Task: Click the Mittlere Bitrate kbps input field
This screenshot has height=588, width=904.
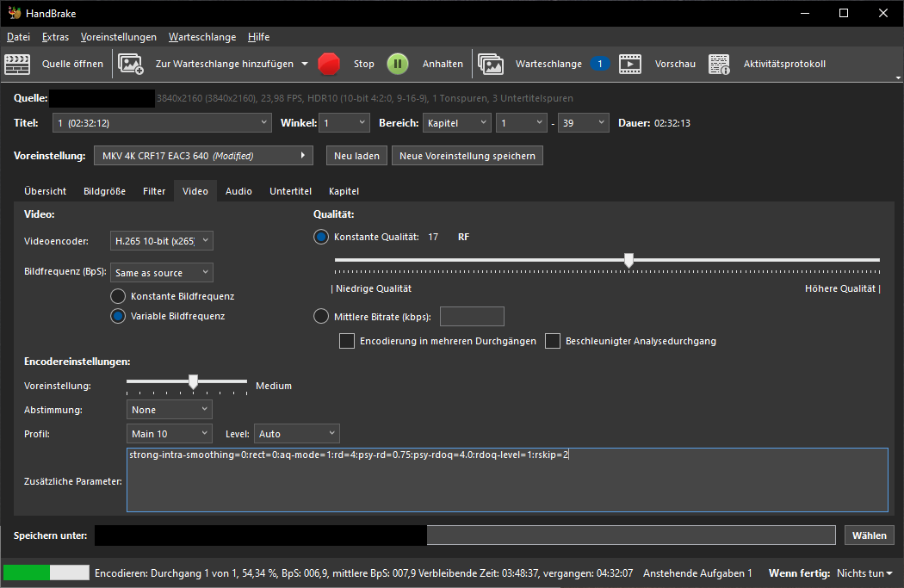Action: pyautogui.click(x=472, y=317)
